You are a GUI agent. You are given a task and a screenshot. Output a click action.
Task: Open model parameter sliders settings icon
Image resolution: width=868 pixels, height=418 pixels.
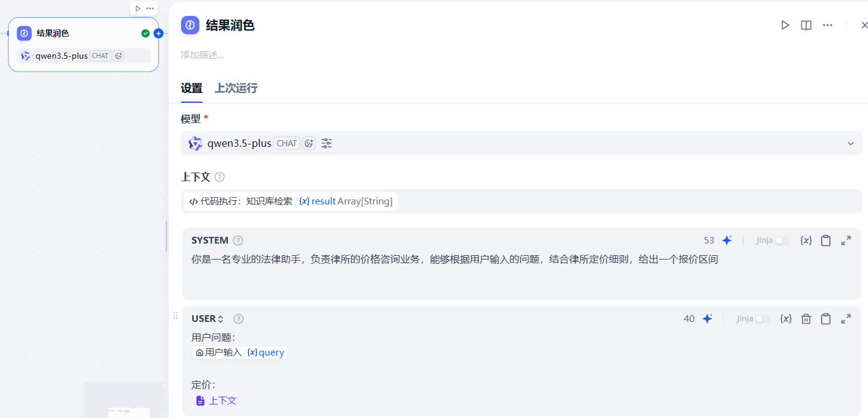point(327,143)
